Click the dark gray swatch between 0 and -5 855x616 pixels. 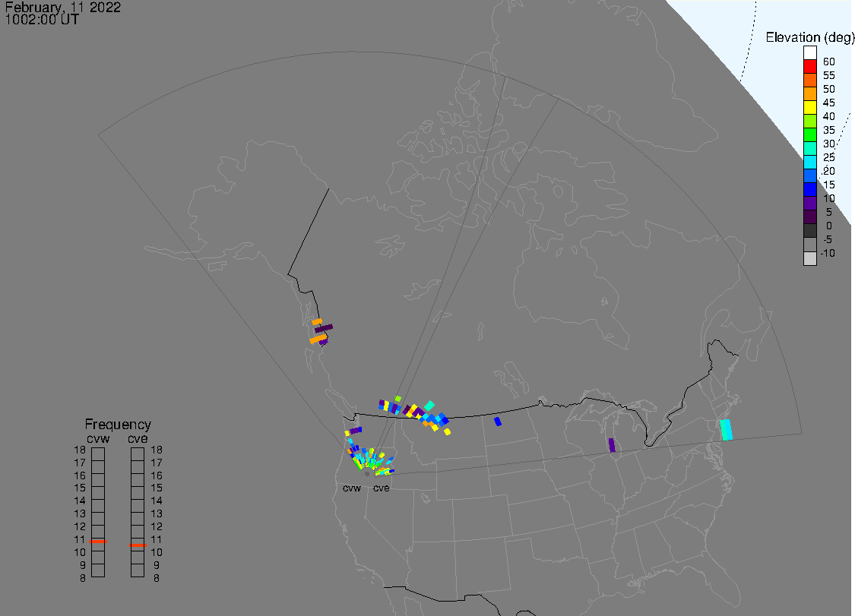coord(809,231)
